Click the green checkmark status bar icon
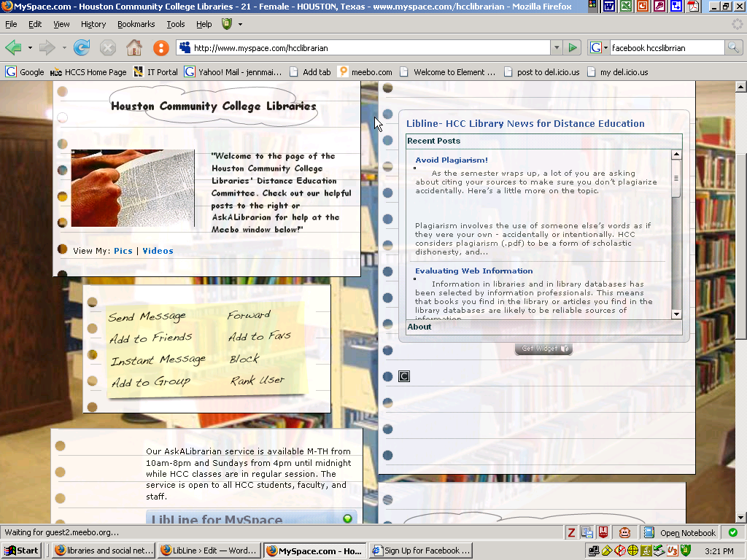 (732, 532)
